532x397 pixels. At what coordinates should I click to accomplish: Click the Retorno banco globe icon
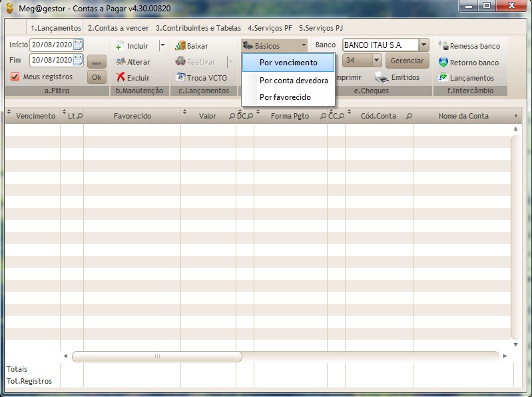click(443, 62)
